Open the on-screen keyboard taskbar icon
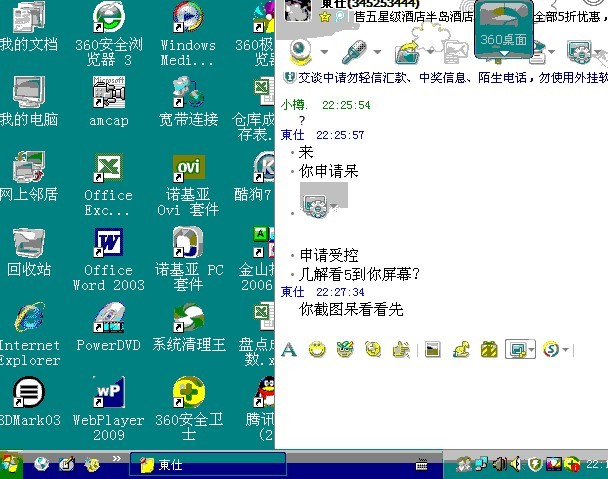The height and width of the screenshot is (479, 608). click(421, 464)
